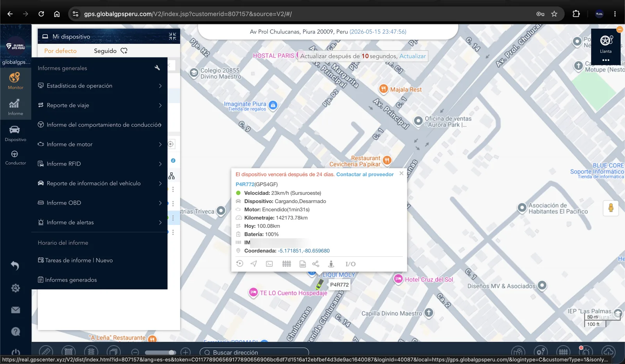Click the coordinate -5.171851,-80.659680 link
Image resolution: width=625 pixels, height=364 pixels.
coord(304,251)
